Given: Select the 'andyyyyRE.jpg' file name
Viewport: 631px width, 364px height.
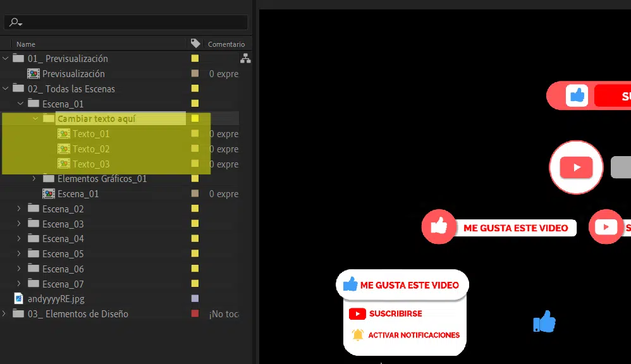Looking at the screenshot, I should pyautogui.click(x=56, y=299).
